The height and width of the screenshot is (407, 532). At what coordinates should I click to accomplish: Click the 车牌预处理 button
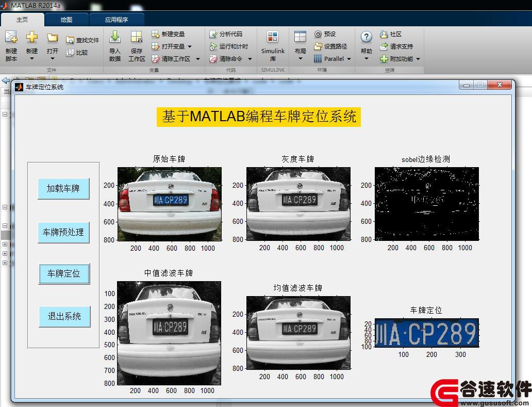pos(63,233)
